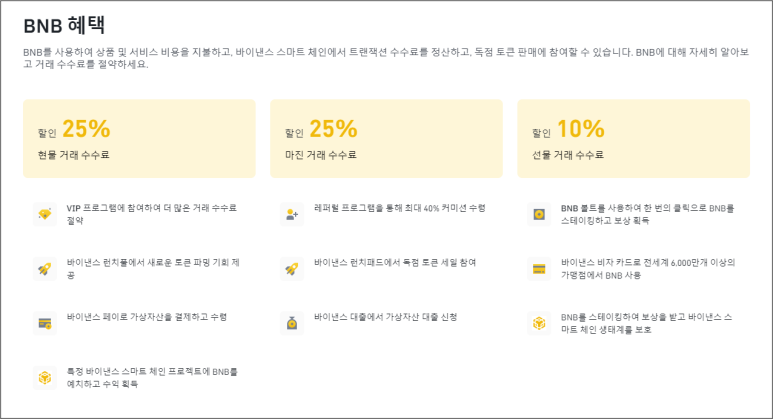Click the BNB staking cube icon

(x=539, y=322)
